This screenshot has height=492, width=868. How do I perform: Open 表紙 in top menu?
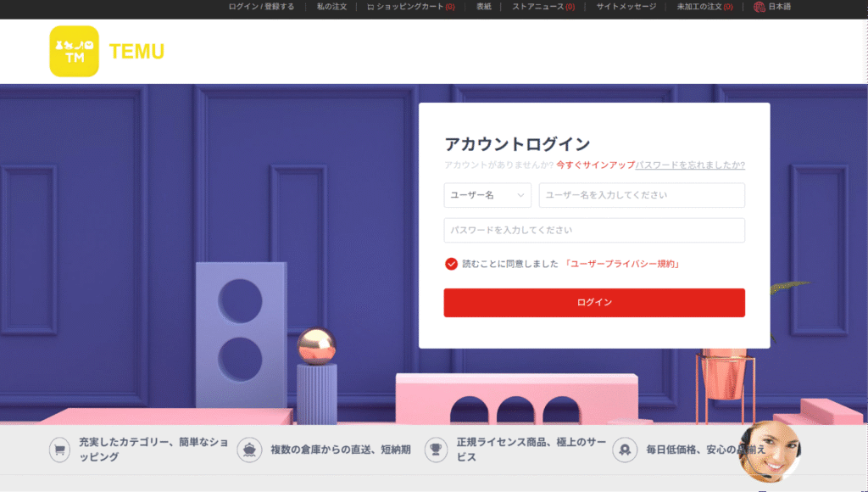click(x=484, y=7)
